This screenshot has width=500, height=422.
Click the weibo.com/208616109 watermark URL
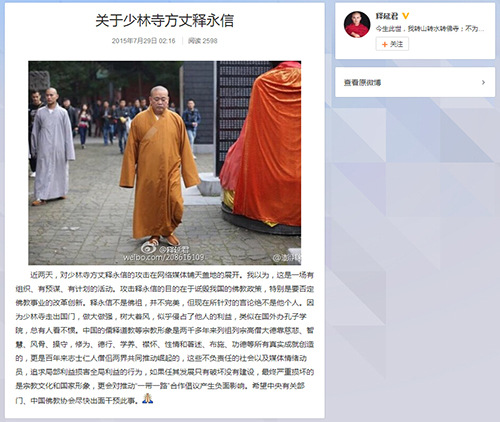coord(164,257)
